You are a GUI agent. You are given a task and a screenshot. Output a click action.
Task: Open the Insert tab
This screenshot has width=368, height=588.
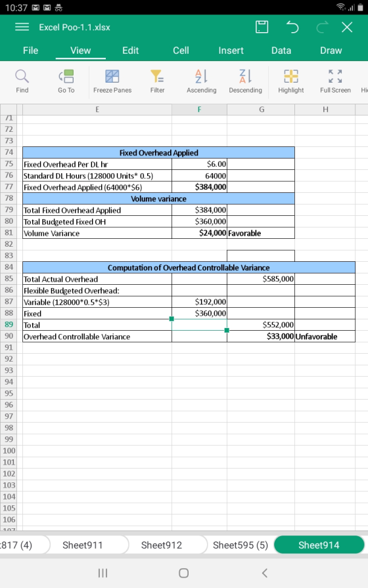[x=231, y=51]
